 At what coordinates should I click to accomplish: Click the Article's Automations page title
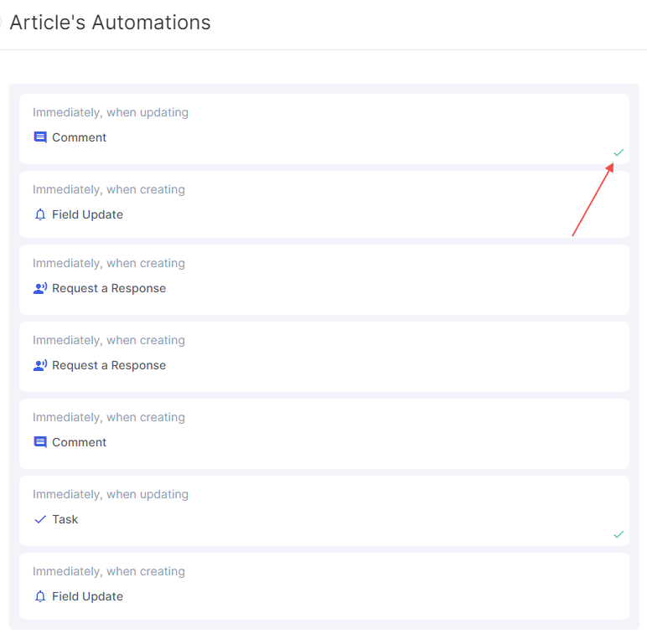[110, 23]
